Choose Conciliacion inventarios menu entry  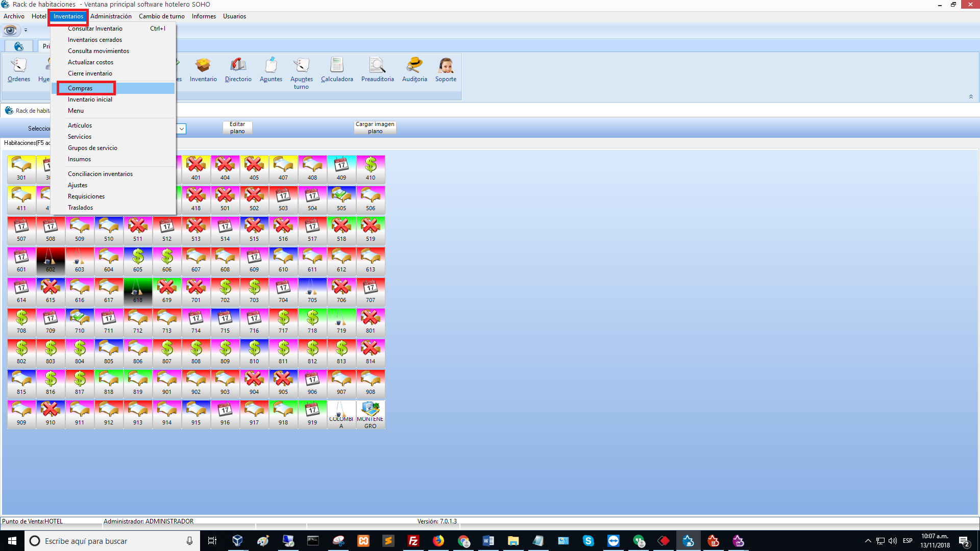click(x=100, y=174)
